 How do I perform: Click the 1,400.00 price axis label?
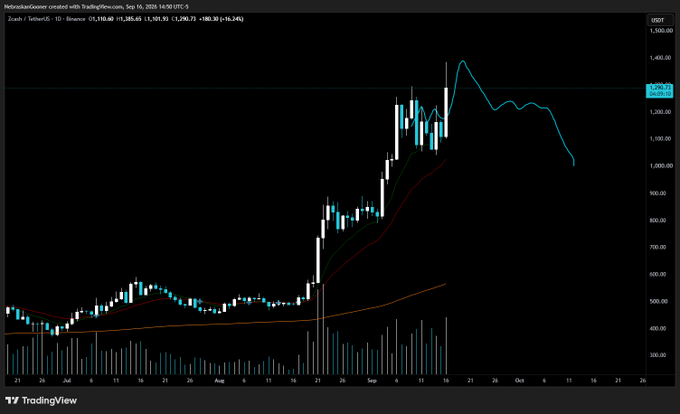(661, 58)
